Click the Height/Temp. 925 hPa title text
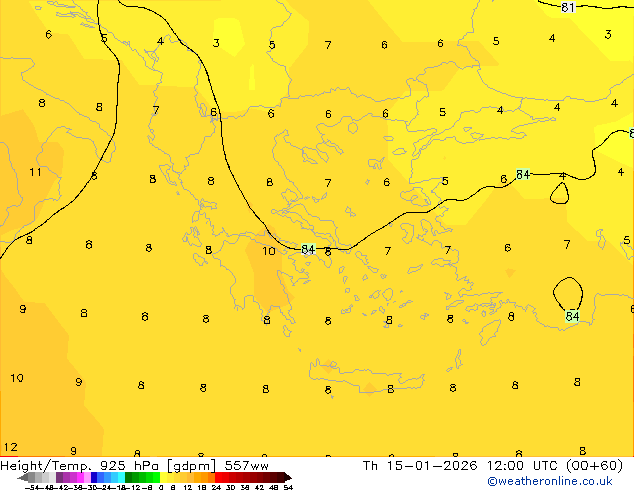The image size is (634, 490). click(81, 466)
